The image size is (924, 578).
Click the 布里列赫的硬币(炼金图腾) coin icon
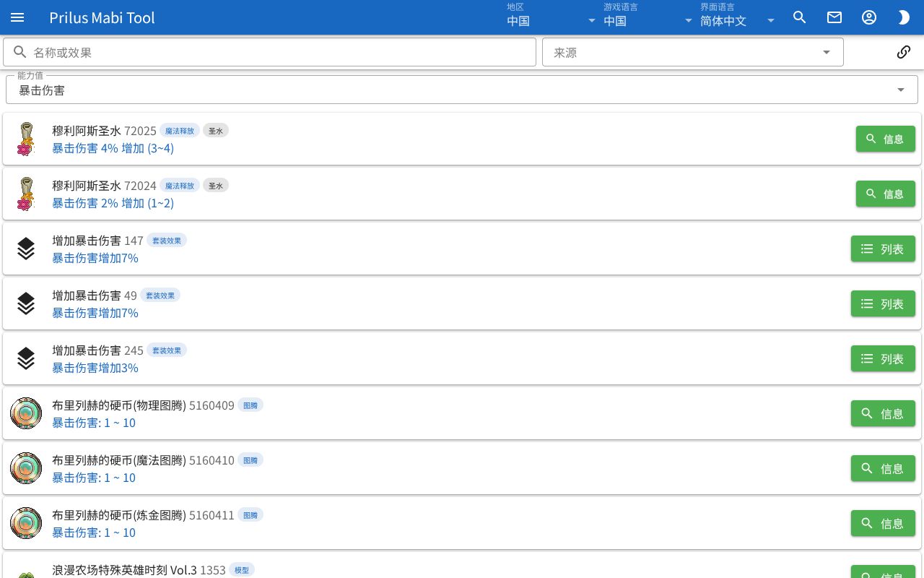26,523
